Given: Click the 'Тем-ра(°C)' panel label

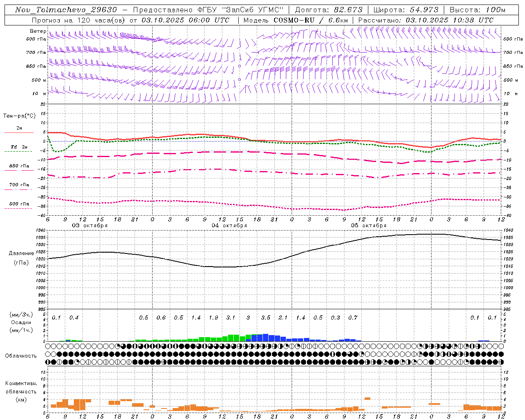Looking at the screenshot, I should [x=19, y=116].
